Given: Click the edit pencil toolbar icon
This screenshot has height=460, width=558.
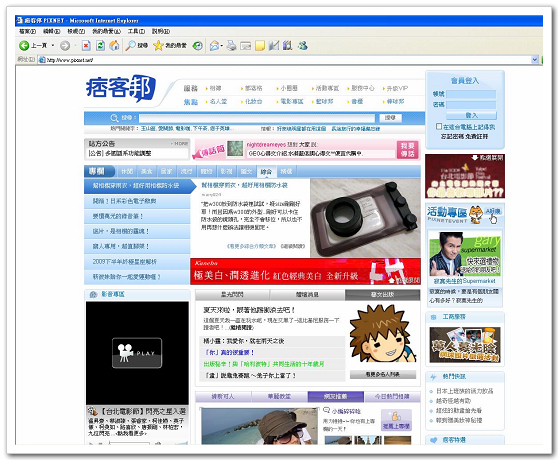Looking at the screenshot, I should (x=274, y=46).
